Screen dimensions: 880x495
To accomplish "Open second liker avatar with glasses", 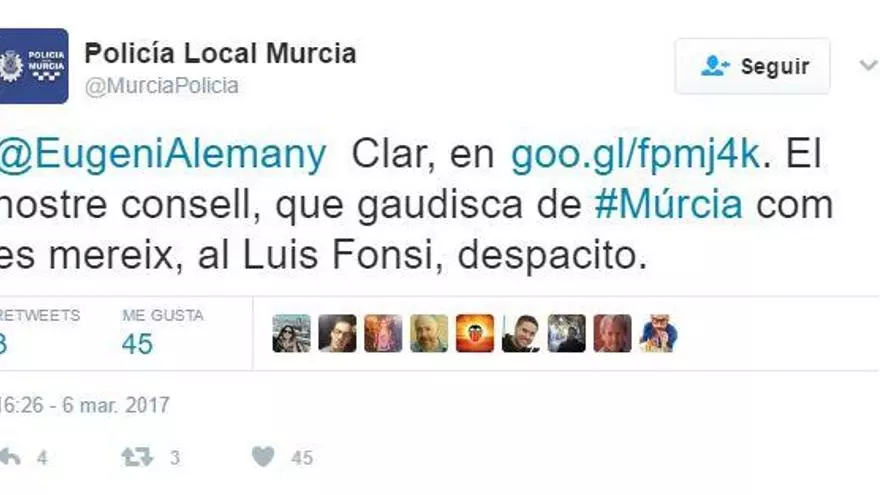I will coord(337,333).
